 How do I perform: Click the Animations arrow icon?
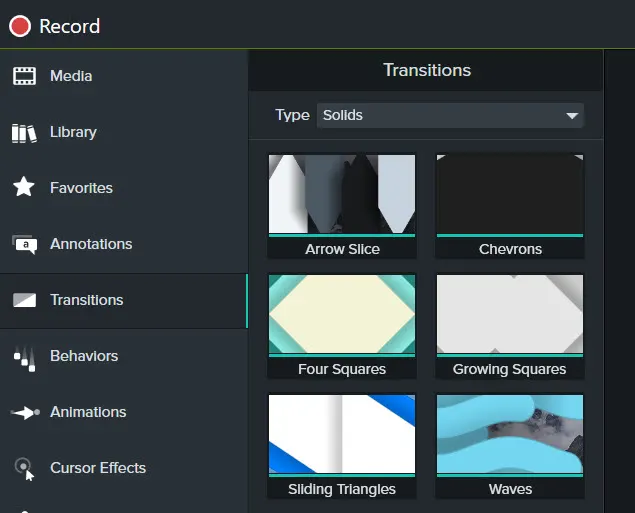point(24,412)
